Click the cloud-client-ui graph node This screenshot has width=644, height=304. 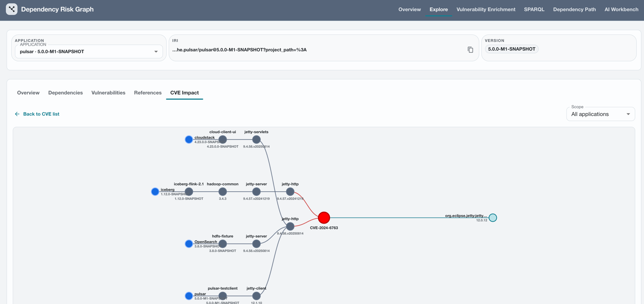[x=223, y=139]
